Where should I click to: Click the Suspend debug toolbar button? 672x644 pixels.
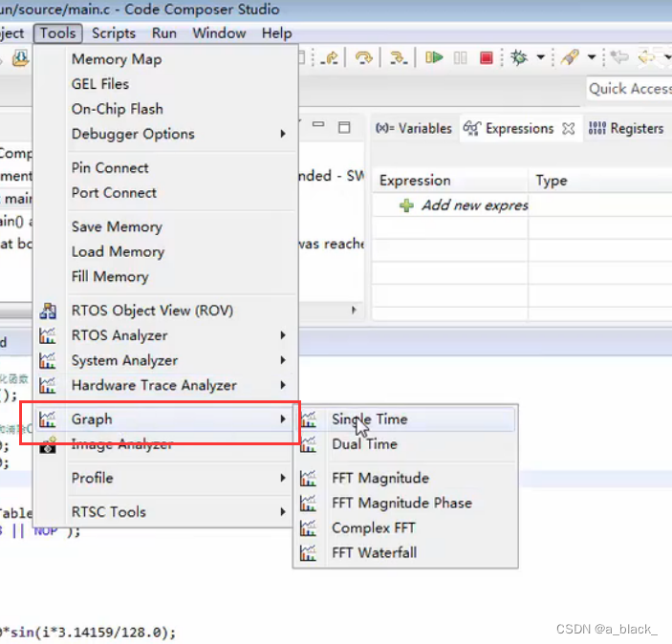pos(461,57)
